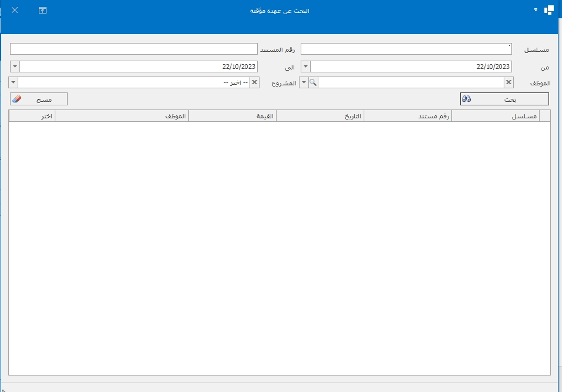Image resolution: width=562 pixels, height=392 pixels.
Task: Sort by the value (القيمة) column header
Action: pos(232,117)
